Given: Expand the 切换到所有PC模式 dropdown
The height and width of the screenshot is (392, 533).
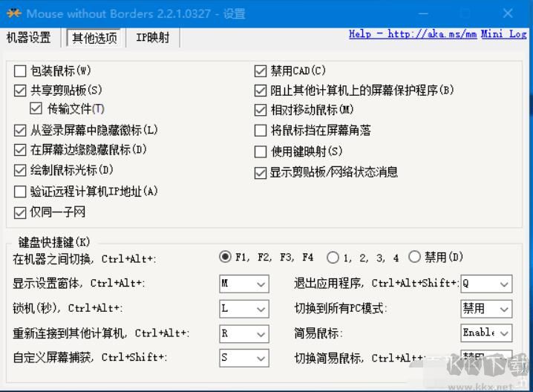Looking at the screenshot, I should pos(486,309).
